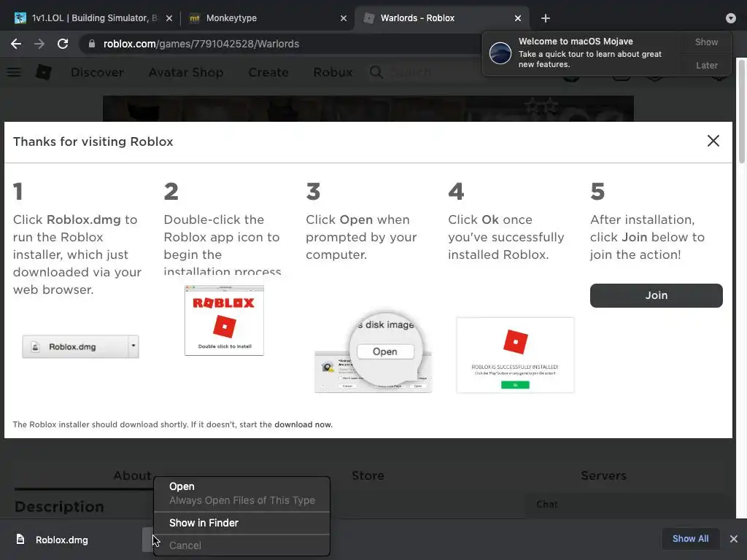
Task: Go back using the browser back arrow
Action: click(16, 44)
